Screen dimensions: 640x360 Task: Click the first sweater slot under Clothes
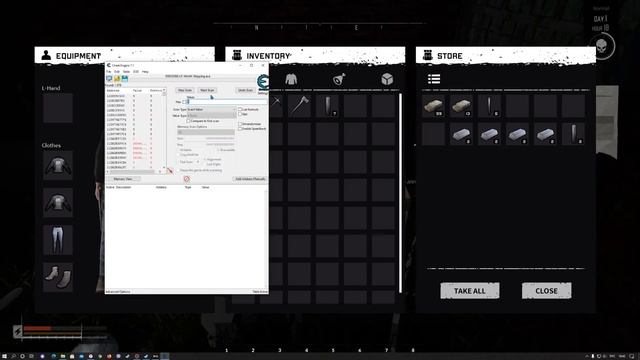pos(58,165)
